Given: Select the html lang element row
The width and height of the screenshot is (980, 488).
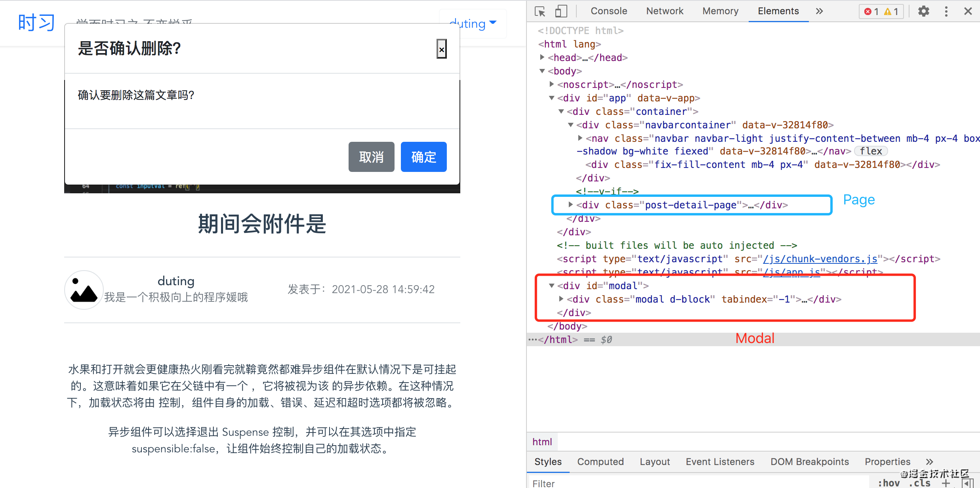Looking at the screenshot, I should (570, 44).
